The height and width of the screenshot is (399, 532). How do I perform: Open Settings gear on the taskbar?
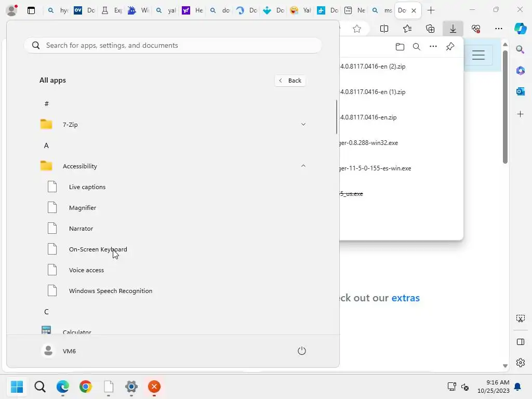(131, 387)
